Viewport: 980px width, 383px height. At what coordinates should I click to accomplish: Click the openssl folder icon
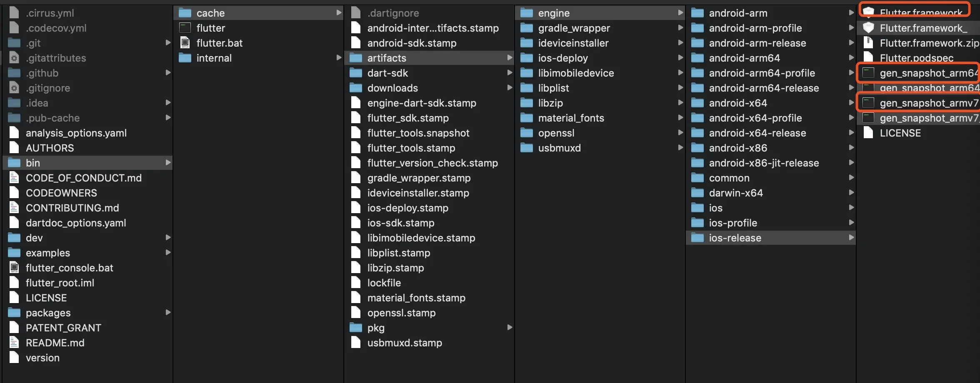coord(527,133)
